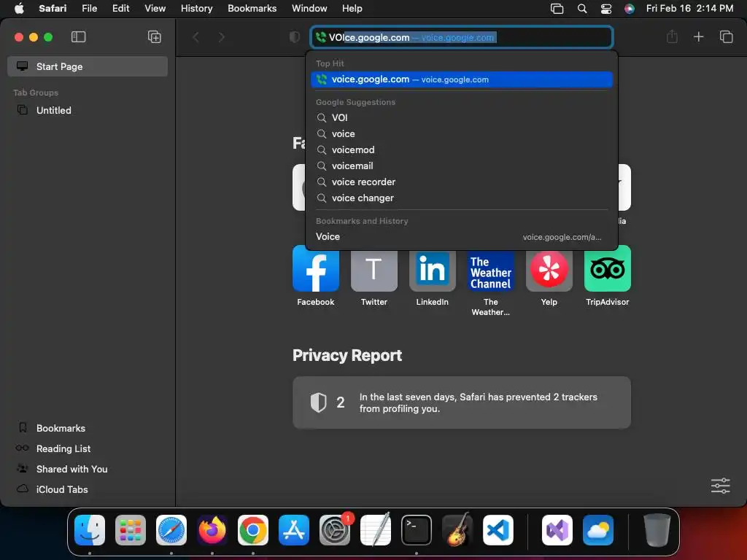Image resolution: width=747 pixels, height=560 pixels.
Task: Open Visual Studio Code from the Dock
Action: click(x=498, y=530)
